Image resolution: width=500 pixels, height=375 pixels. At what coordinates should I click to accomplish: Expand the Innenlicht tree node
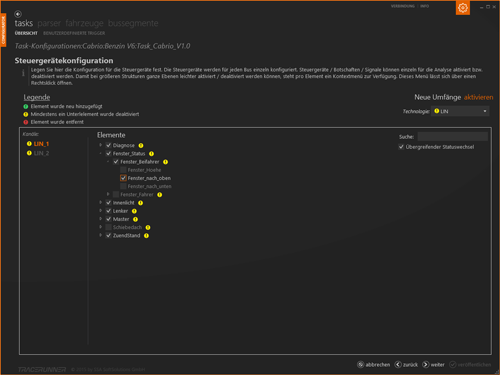tap(101, 202)
